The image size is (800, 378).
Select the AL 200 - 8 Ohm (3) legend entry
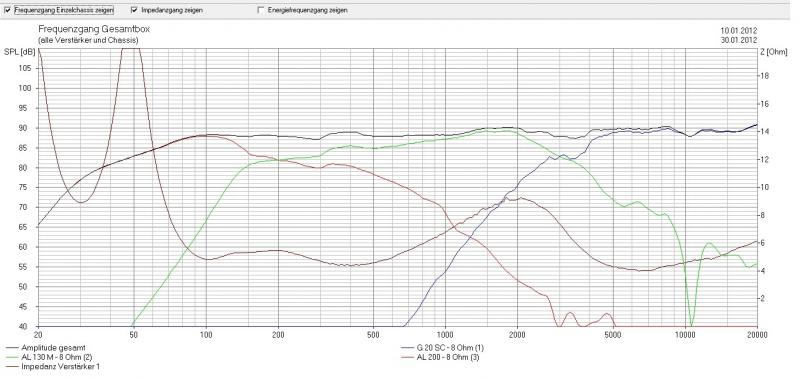pyautogui.click(x=448, y=357)
